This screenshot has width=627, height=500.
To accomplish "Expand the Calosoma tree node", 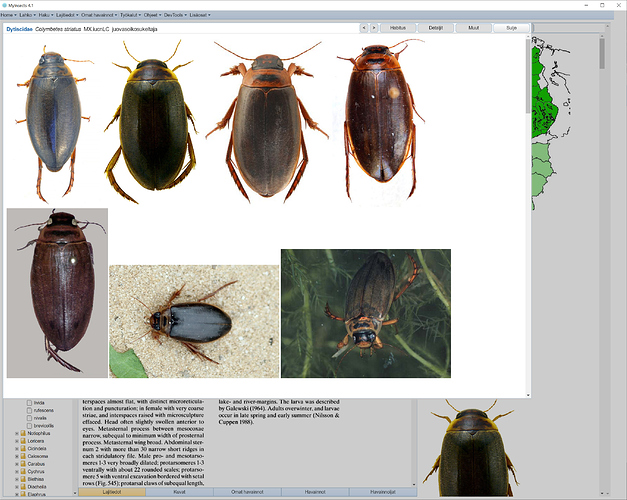I will click(x=17, y=456).
